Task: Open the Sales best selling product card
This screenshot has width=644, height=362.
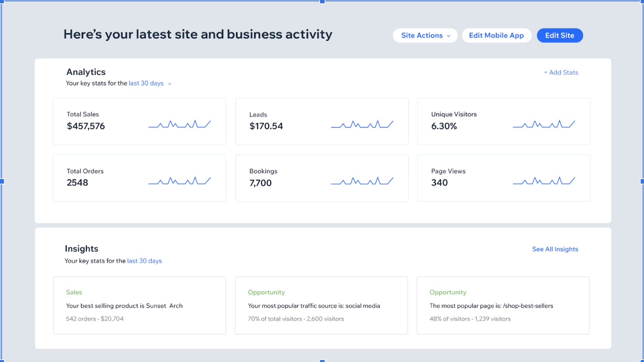Action: (140, 305)
